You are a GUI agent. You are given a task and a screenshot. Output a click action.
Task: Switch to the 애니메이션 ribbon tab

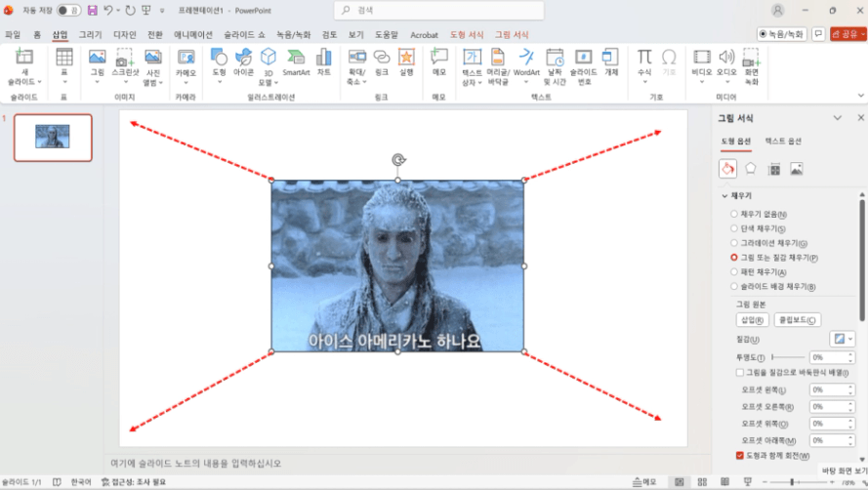192,34
